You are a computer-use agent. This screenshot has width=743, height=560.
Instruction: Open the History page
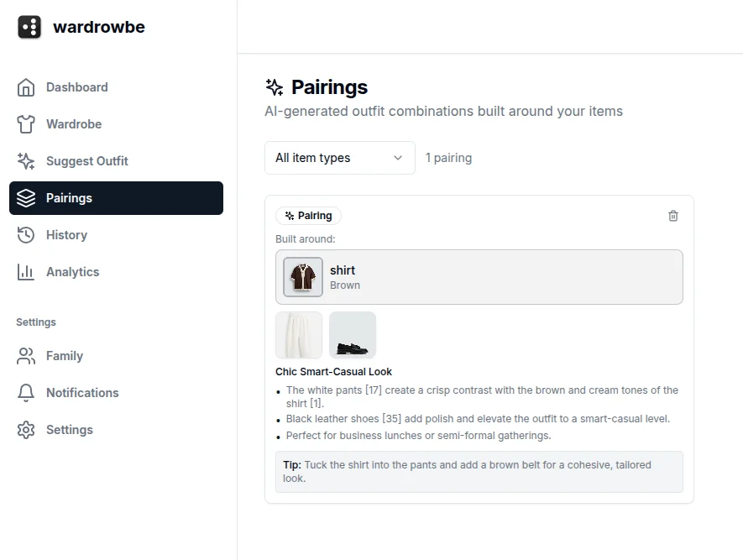click(x=66, y=235)
